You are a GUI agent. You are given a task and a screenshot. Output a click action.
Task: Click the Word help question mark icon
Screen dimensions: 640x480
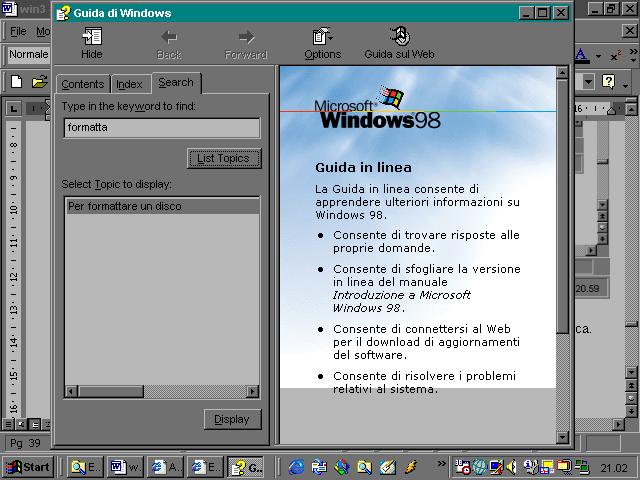pyautogui.click(x=608, y=82)
